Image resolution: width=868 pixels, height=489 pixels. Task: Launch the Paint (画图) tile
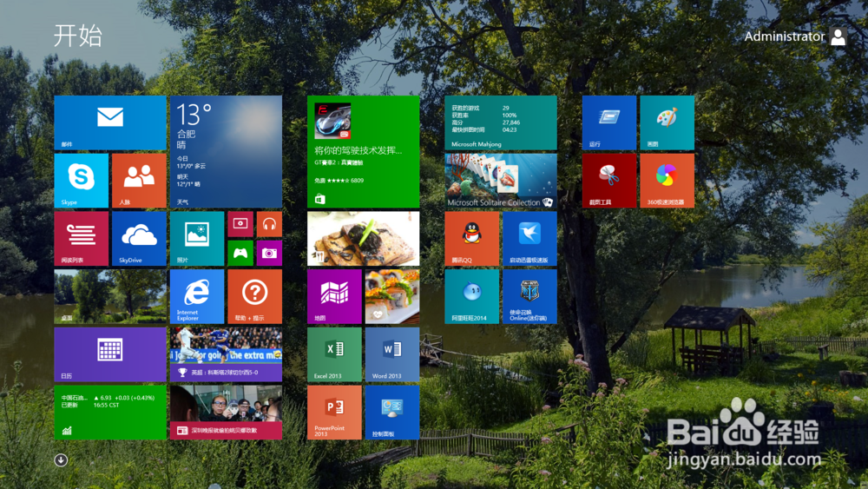667,122
